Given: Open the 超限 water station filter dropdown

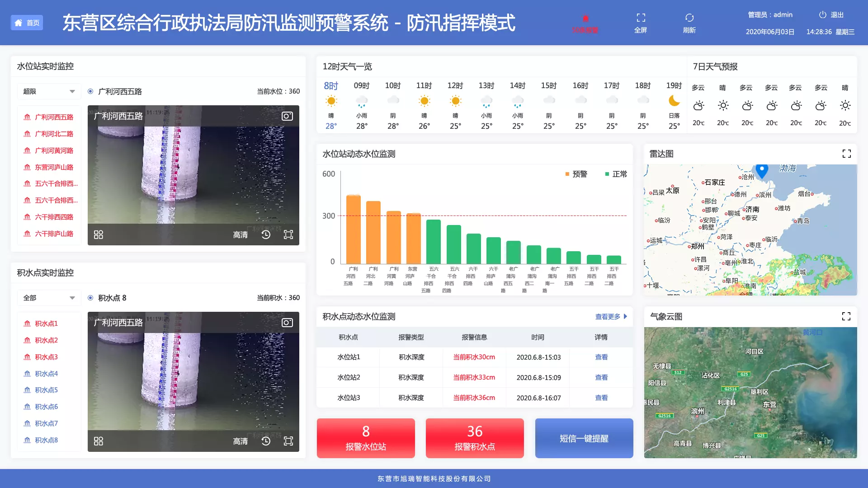Looking at the screenshot, I should pos(49,91).
